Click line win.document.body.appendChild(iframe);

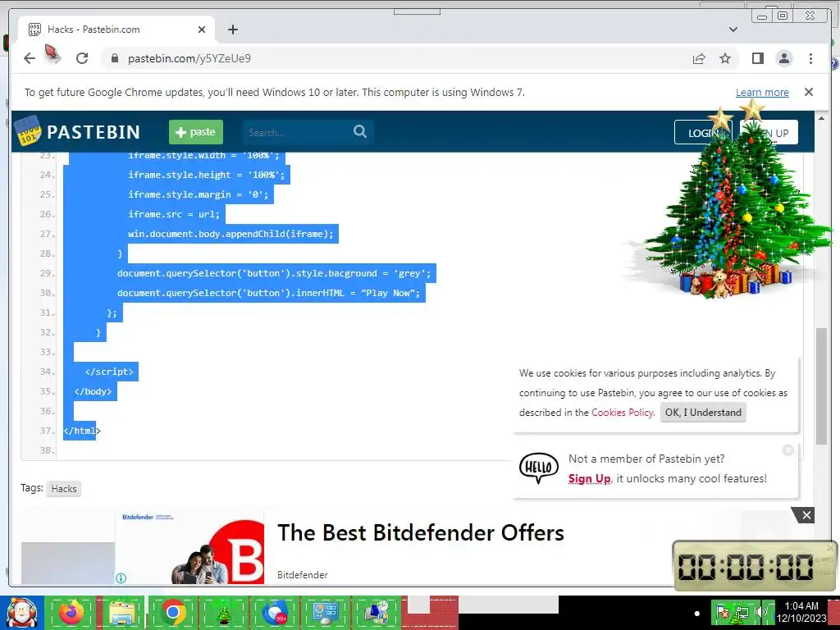tap(231, 234)
